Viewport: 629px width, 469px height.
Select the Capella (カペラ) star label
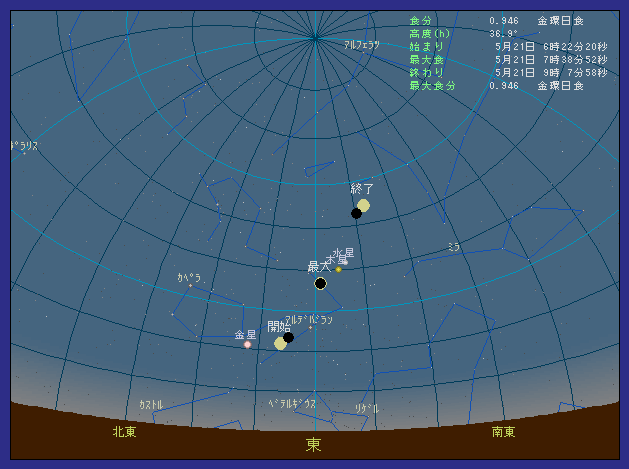(x=189, y=277)
